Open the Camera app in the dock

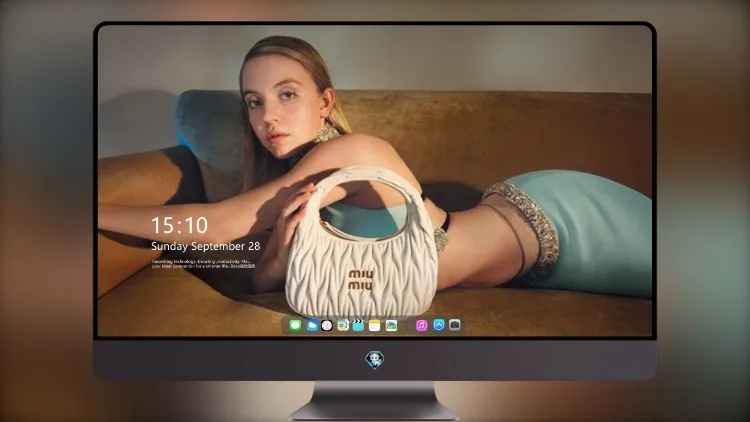(455, 325)
